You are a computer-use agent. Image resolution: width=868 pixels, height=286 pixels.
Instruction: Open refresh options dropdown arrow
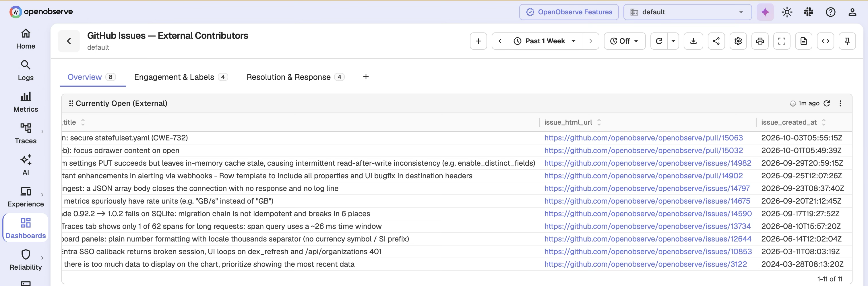click(673, 41)
